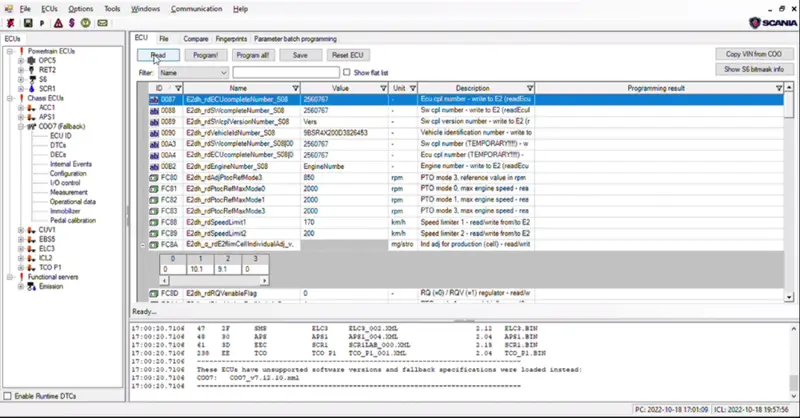Click the Show S6 bitmask info button

[x=754, y=69]
